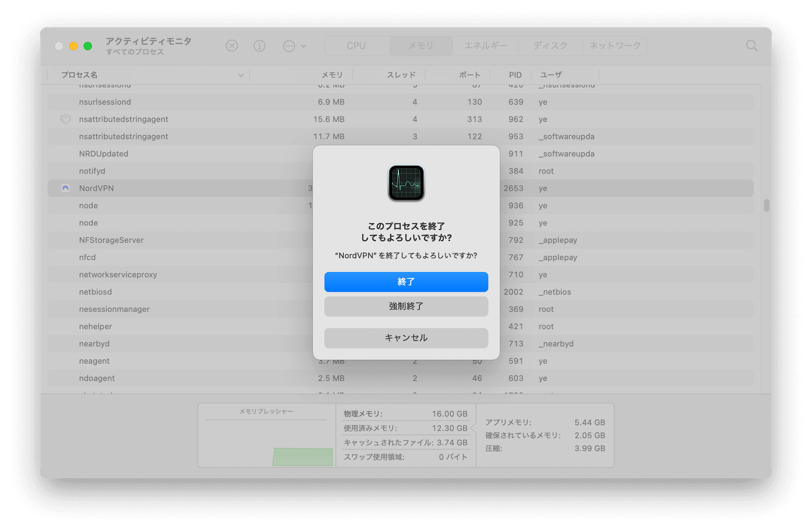
Task: Select nsattributedstringagent row with 11.7 MB
Action: (401, 137)
